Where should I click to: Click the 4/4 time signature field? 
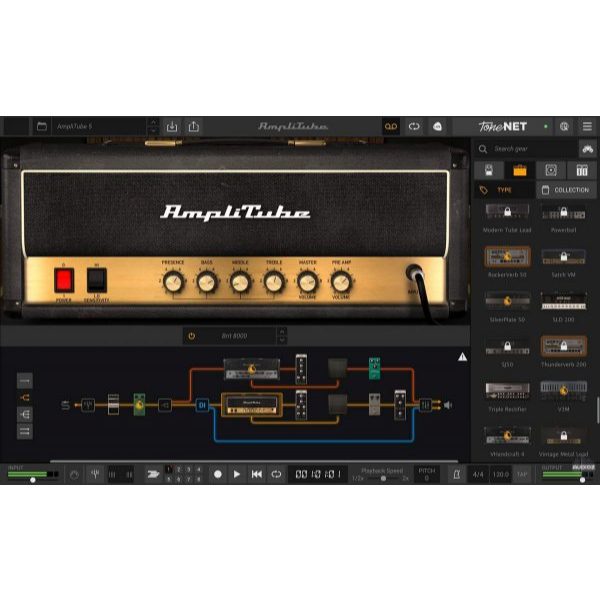point(478,474)
